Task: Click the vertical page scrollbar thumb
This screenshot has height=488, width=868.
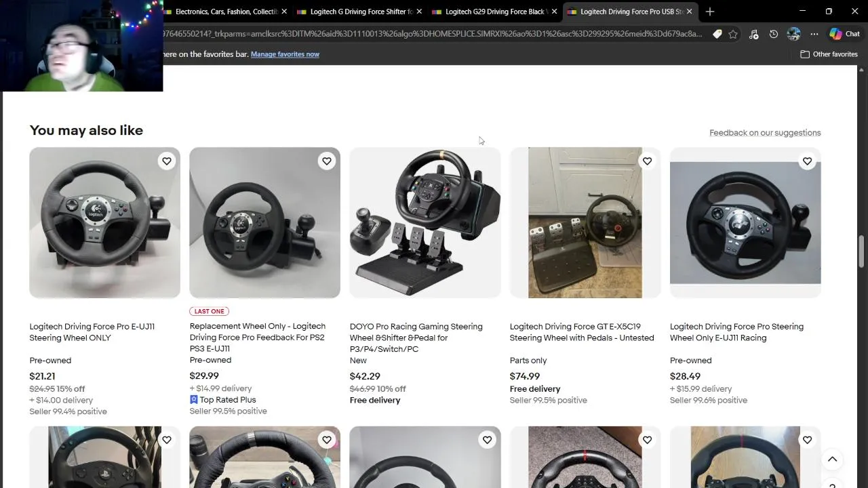Action: pos(862,251)
